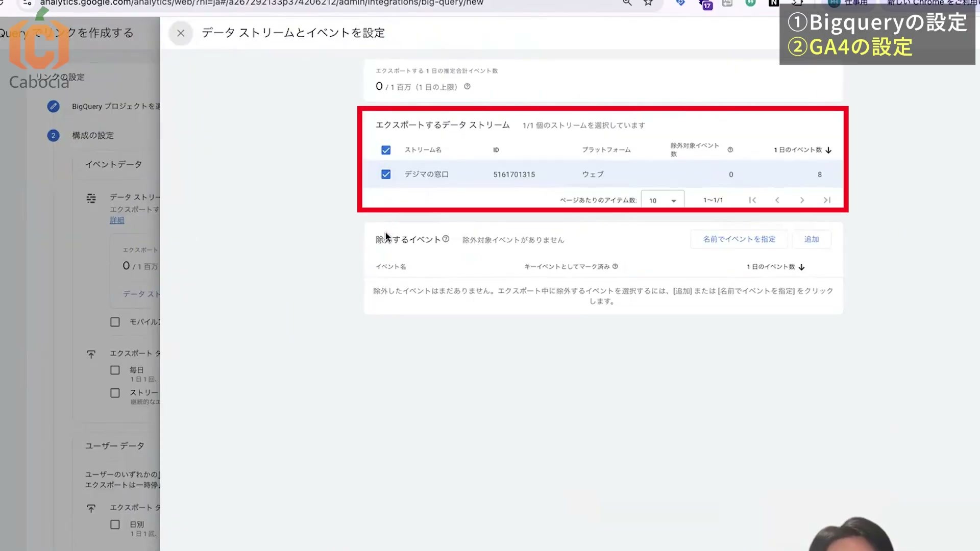Uncheck the デジマの窓口 stream checkbox
This screenshot has width=980, height=551.
[x=386, y=174]
